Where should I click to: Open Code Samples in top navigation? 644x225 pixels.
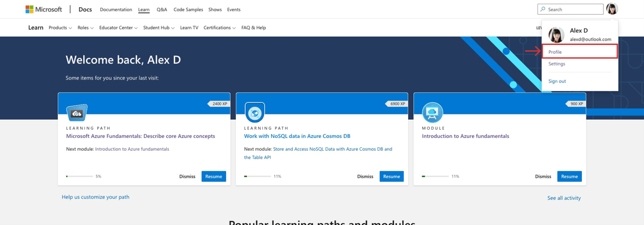point(188,9)
